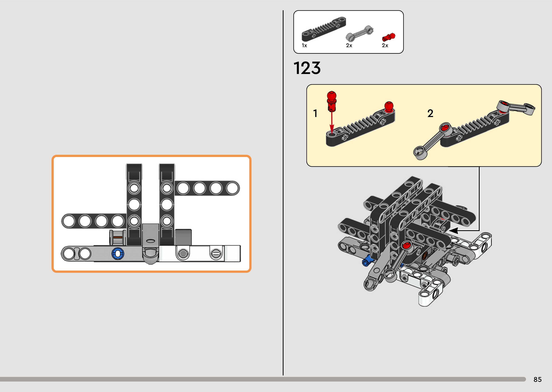Click the gray page progress bar

tap(263, 379)
